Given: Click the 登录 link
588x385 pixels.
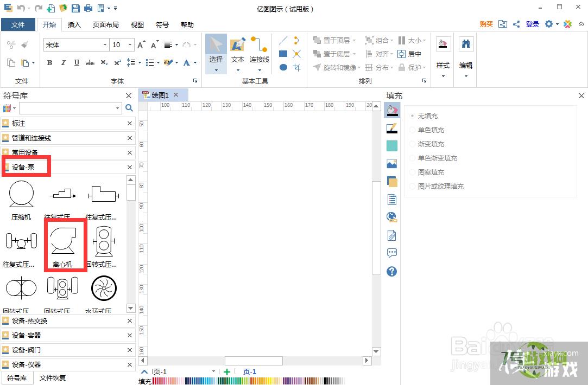Looking at the screenshot, I should pos(533,24).
